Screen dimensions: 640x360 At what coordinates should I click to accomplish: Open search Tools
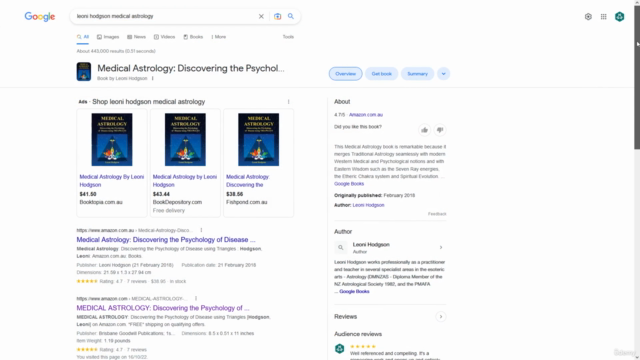pyautogui.click(x=288, y=37)
